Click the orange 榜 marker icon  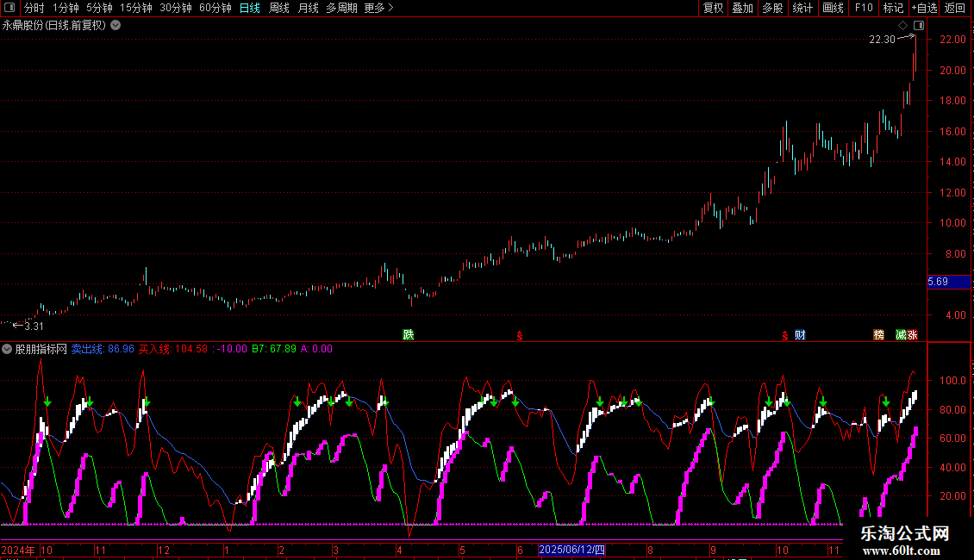[x=879, y=335]
